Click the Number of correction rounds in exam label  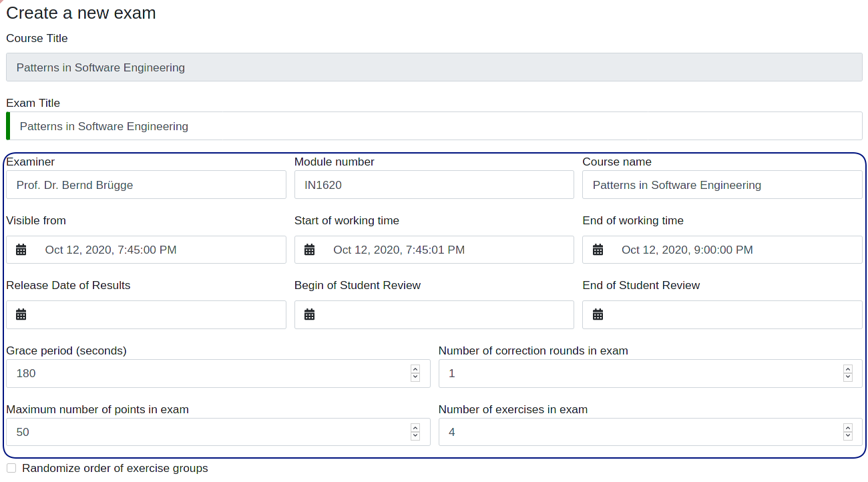(533, 350)
